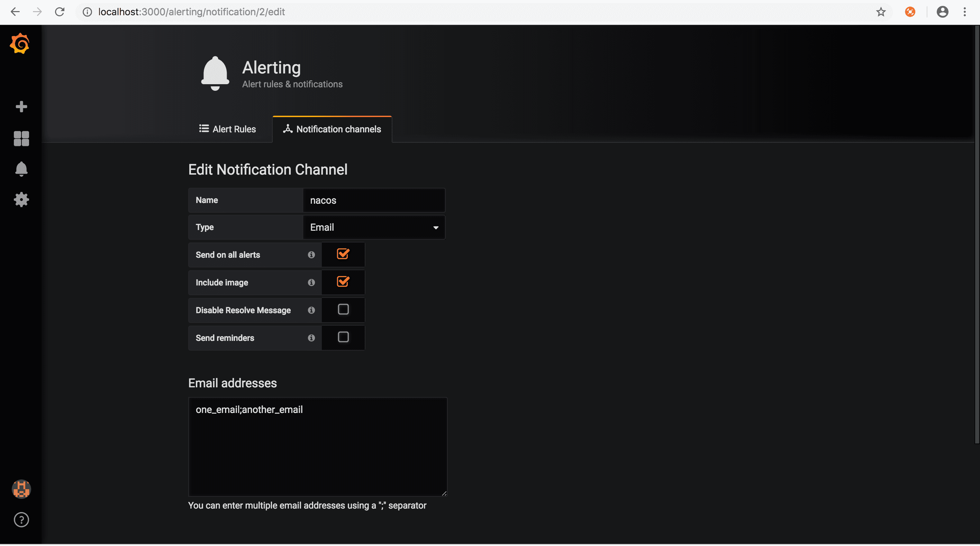Click info icon next to Send reminders

point(311,338)
